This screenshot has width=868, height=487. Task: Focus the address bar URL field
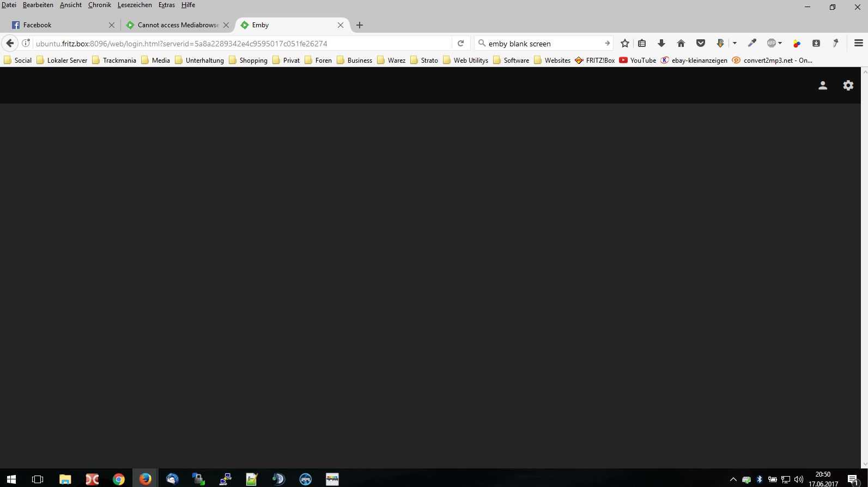(x=242, y=44)
